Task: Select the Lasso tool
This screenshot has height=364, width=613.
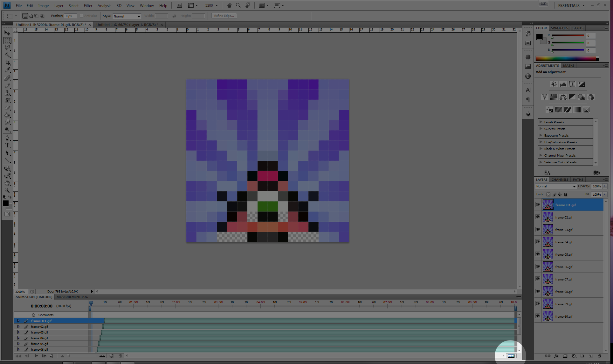Action: point(7,48)
